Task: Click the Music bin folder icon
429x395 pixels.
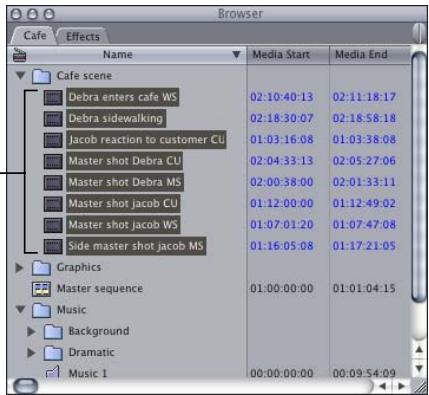Action: click(x=41, y=310)
